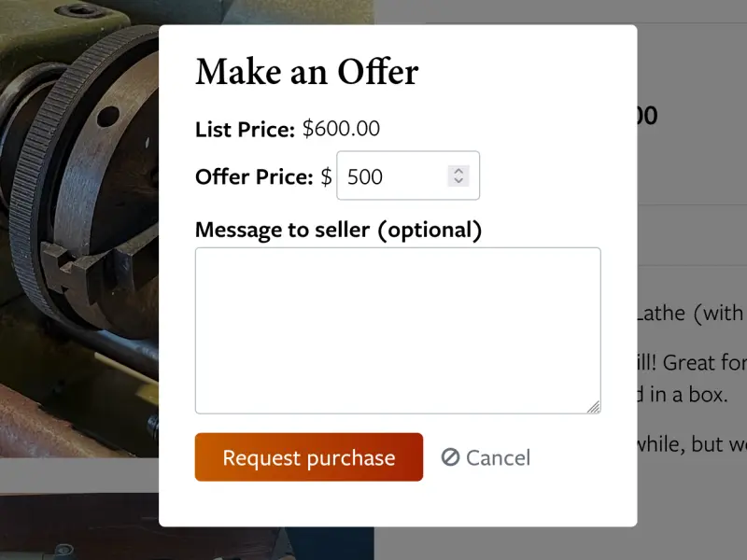This screenshot has width=747, height=560.
Task: Focus the Offer Price number field
Action: (x=408, y=175)
